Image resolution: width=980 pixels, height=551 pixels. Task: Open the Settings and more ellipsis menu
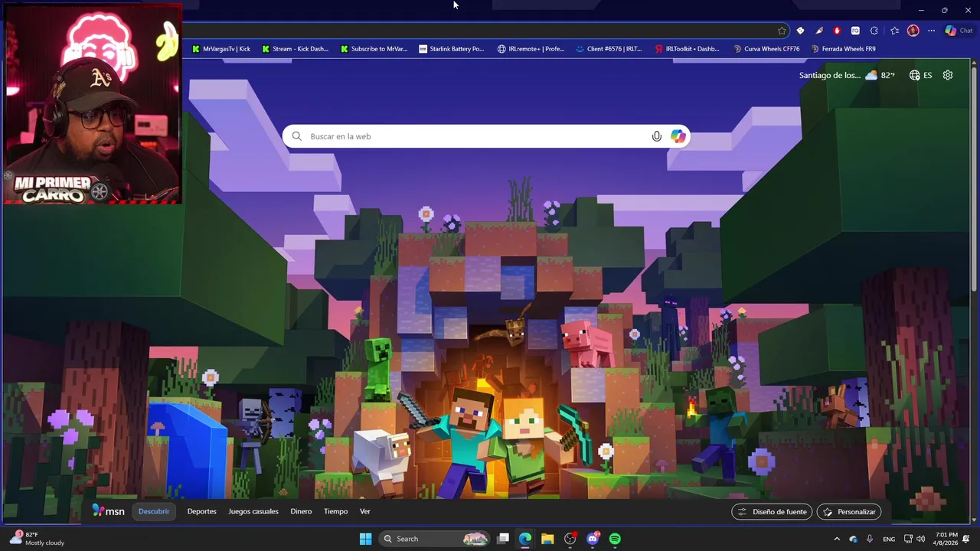tap(931, 31)
